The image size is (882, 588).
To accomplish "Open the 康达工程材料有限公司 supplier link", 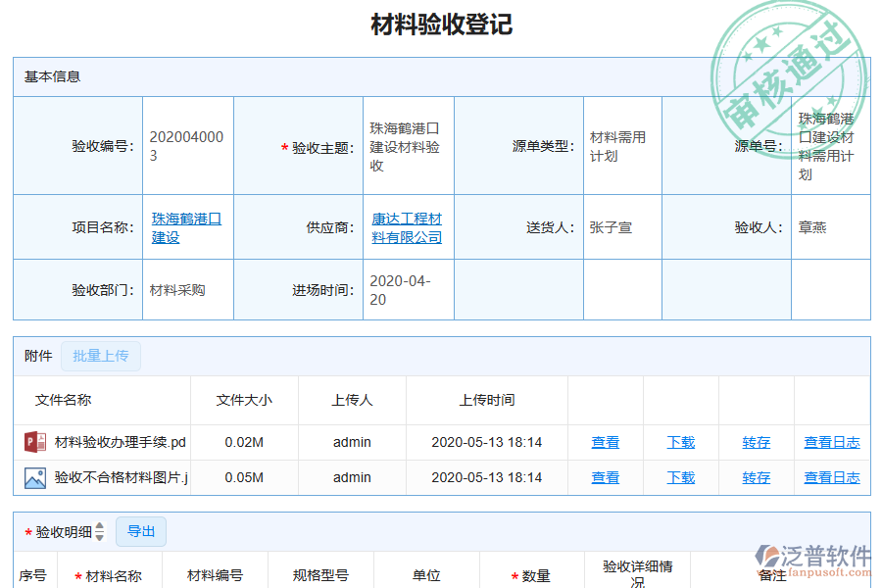I will (x=408, y=226).
